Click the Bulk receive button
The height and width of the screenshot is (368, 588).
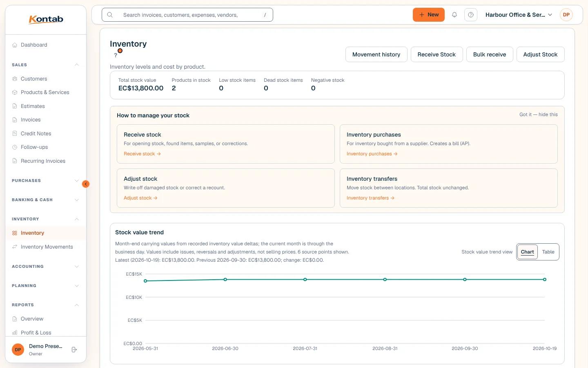click(490, 54)
